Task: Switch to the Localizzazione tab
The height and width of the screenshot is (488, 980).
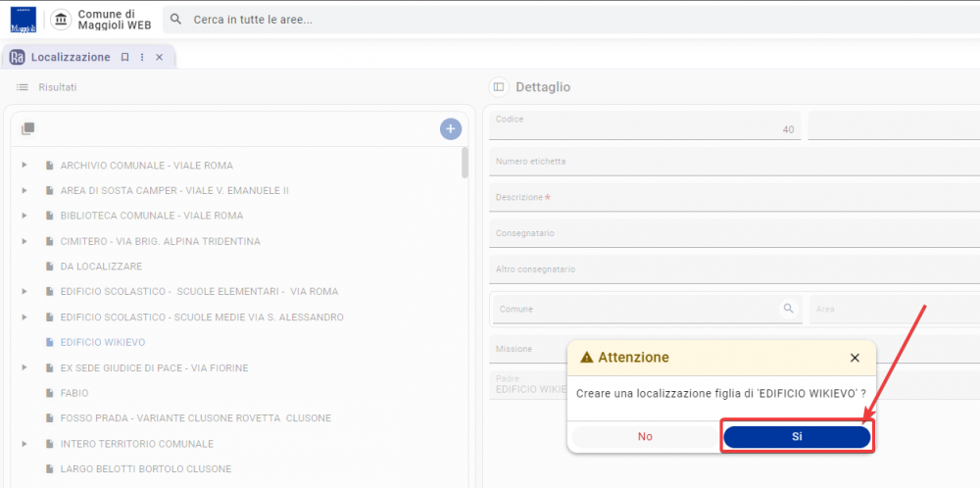Action: (71, 57)
